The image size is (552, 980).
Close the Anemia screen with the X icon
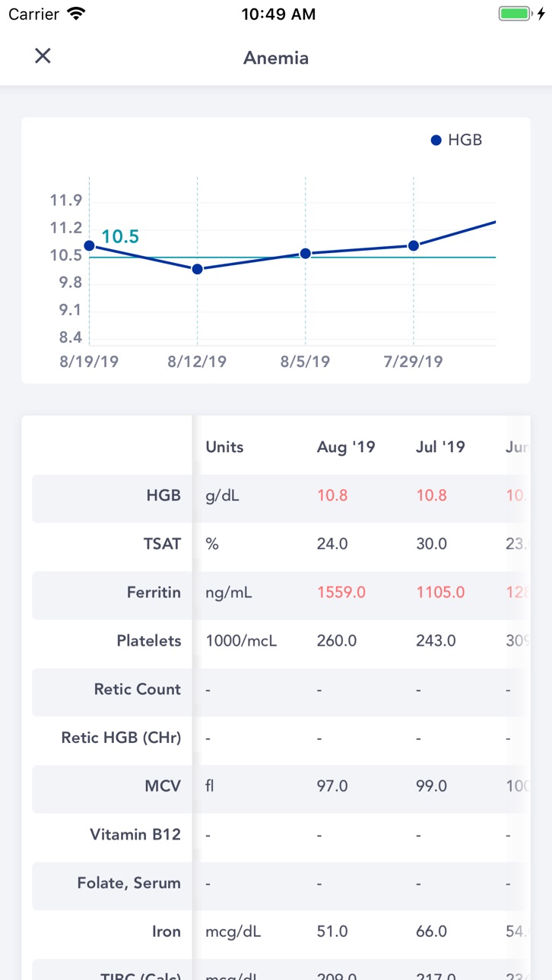click(x=43, y=55)
